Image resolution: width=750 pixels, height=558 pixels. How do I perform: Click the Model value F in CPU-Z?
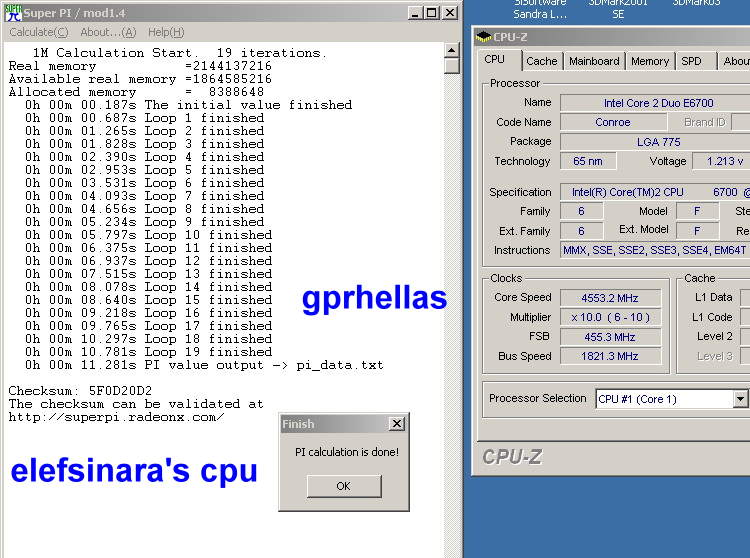click(x=697, y=211)
